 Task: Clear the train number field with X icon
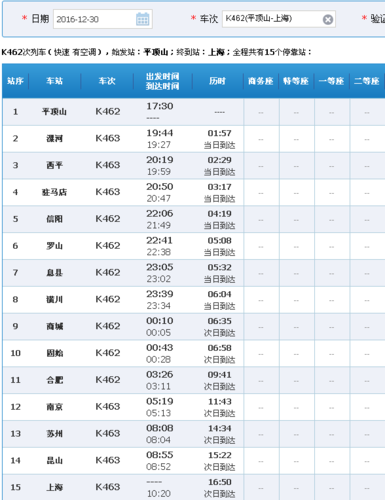tap(328, 19)
